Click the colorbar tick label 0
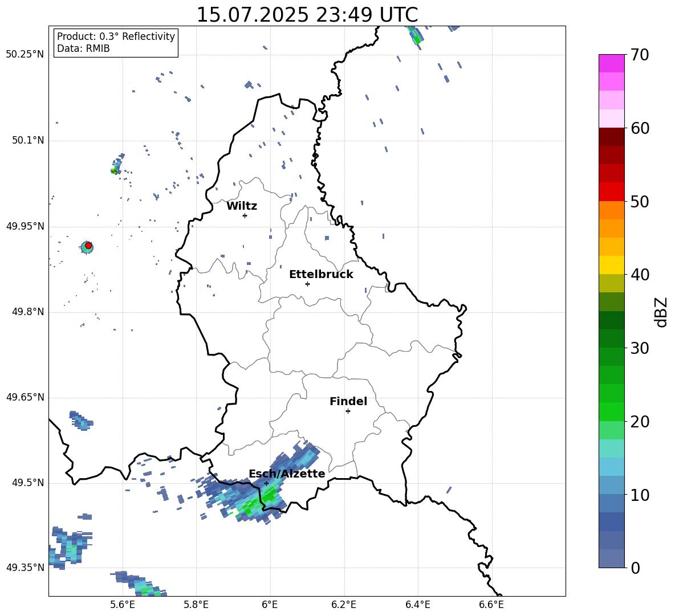The width and height of the screenshot is (675, 616). coord(635,568)
